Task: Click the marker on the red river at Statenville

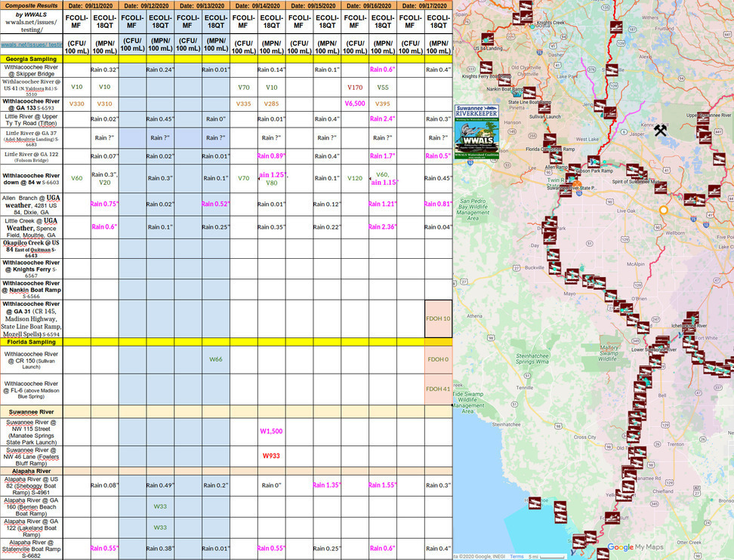Action: pyautogui.click(x=612, y=70)
